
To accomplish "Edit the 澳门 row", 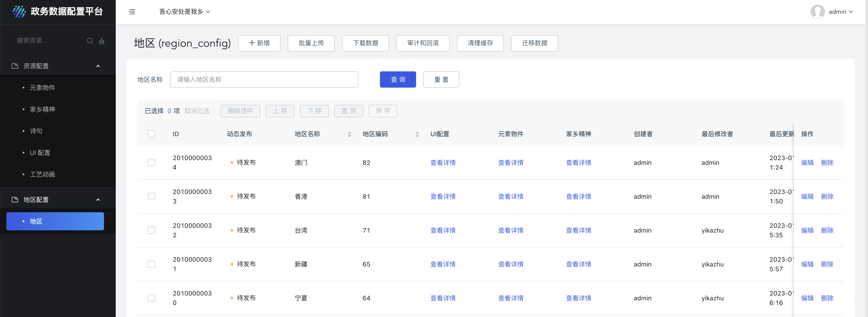I will click(807, 163).
